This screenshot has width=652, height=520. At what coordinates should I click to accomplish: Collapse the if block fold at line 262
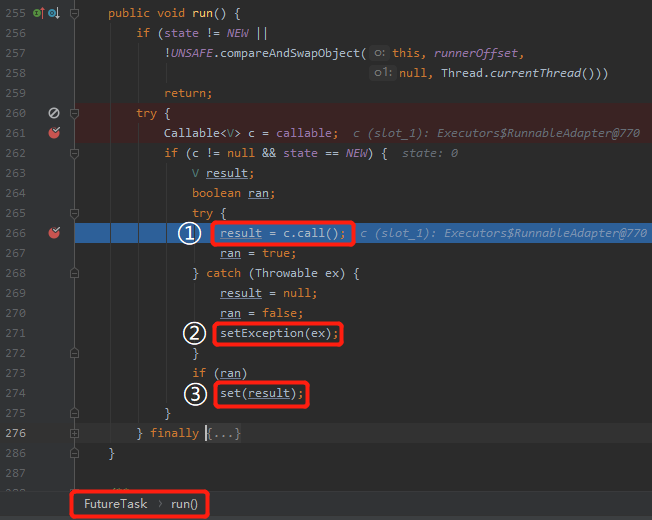(74, 153)
